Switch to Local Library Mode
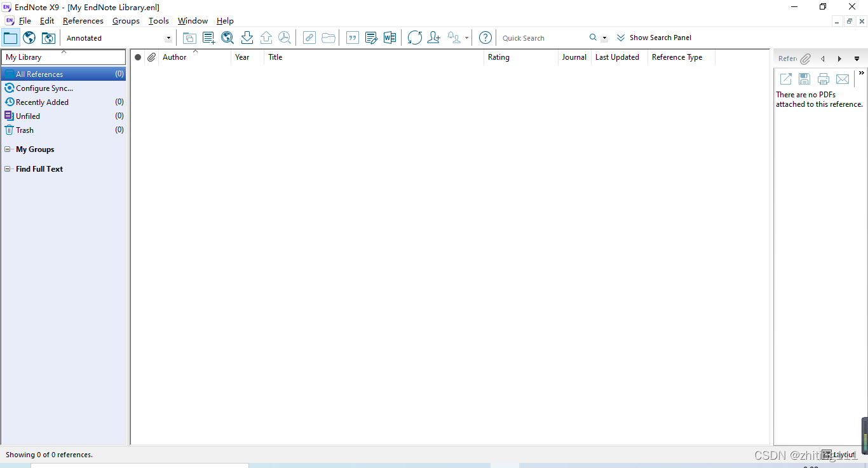 pos(11,38)
